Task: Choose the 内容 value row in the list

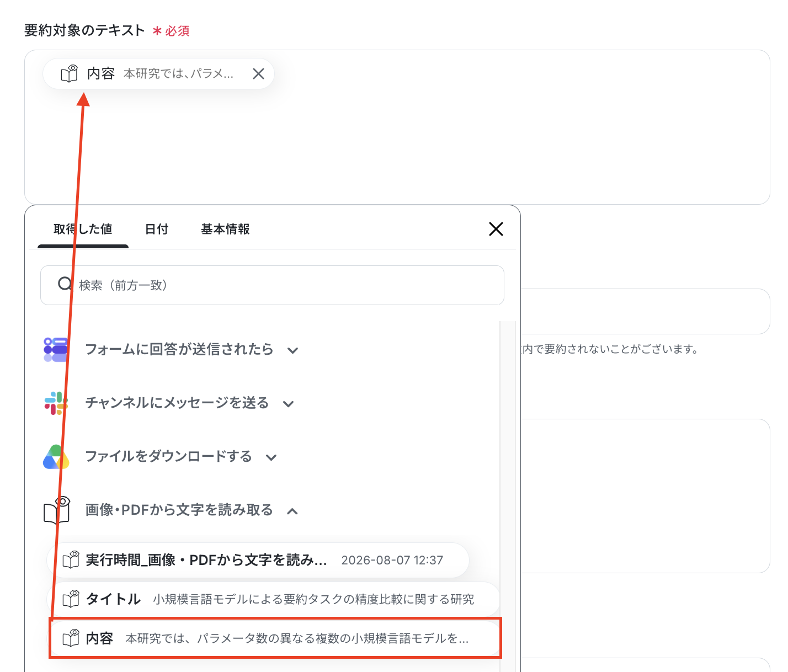Action: coord(275,638)
